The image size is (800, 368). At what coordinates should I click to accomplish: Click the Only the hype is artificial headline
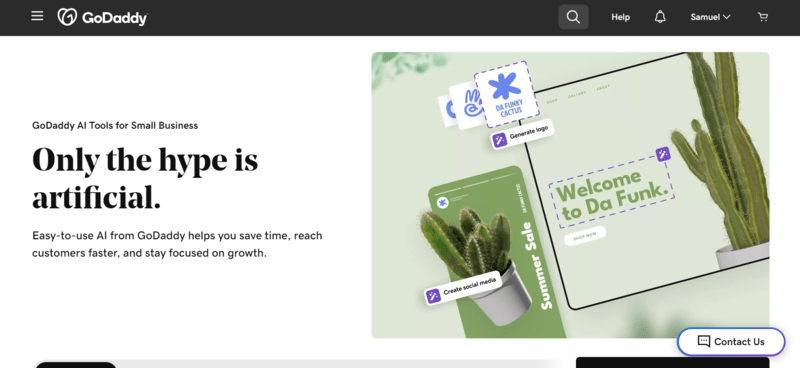[x=145, y=179]
